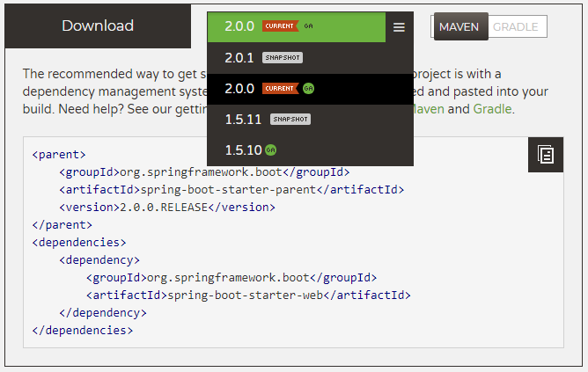Viewport: 588px width, 372px height.
Task: Switch build type to MAVEN
Action: (x=459, y=27)
